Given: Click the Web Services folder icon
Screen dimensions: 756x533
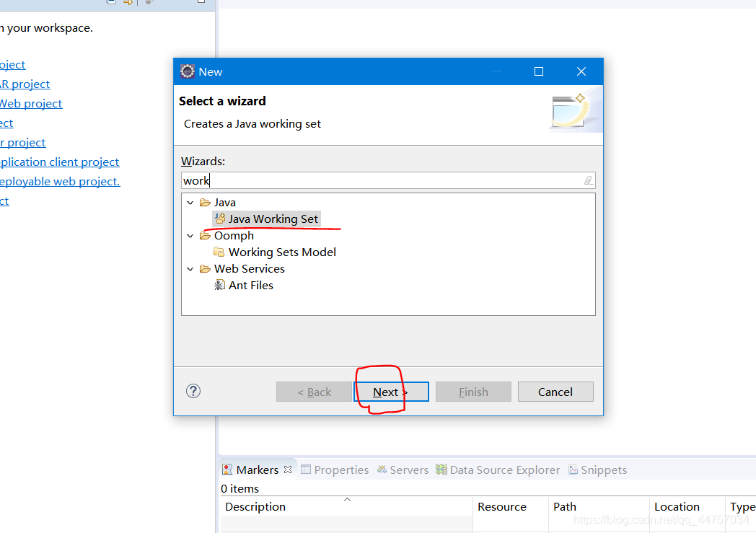Looking at the screenshot, I should (206, 269).
